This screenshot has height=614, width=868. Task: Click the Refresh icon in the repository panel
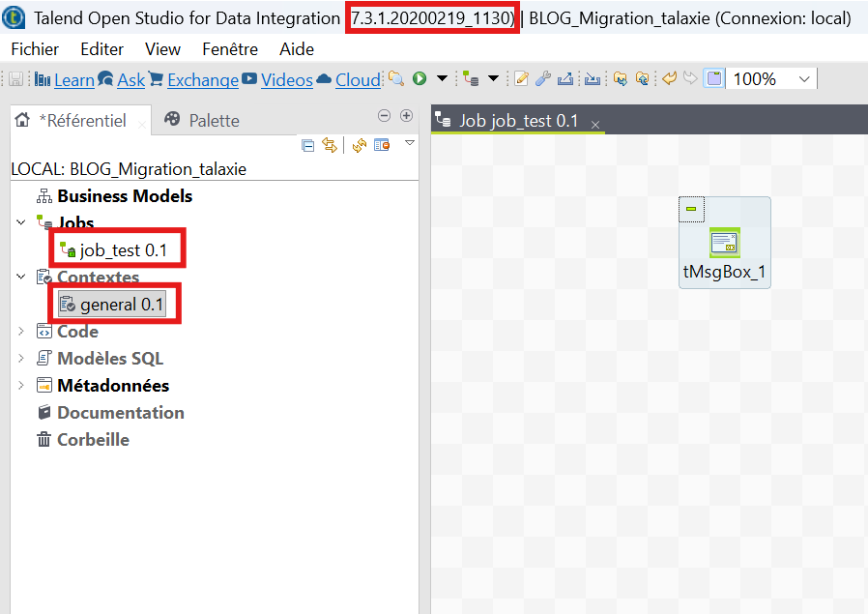click(359, 145)
